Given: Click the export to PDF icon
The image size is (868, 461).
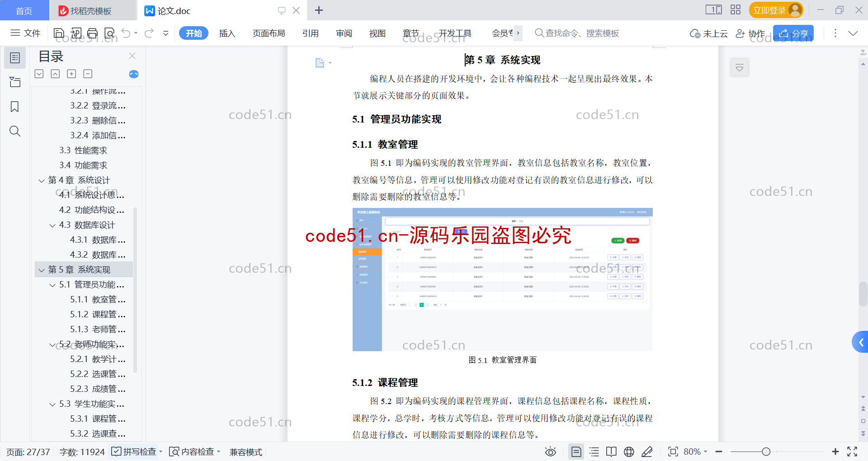Looking at the screenshot, I should 76,33.
